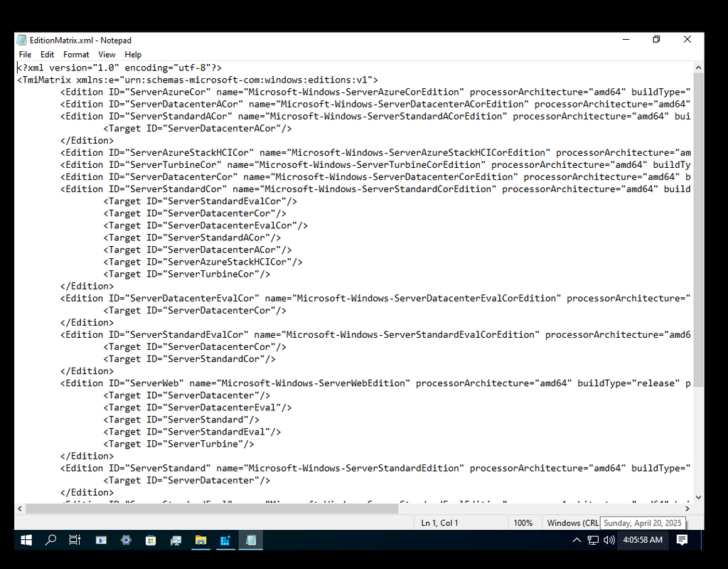Click the Target ID="ServerStandardCor" line
This screenshot has width=728, height=569.
pyautogui.click(x=189, y=359)
